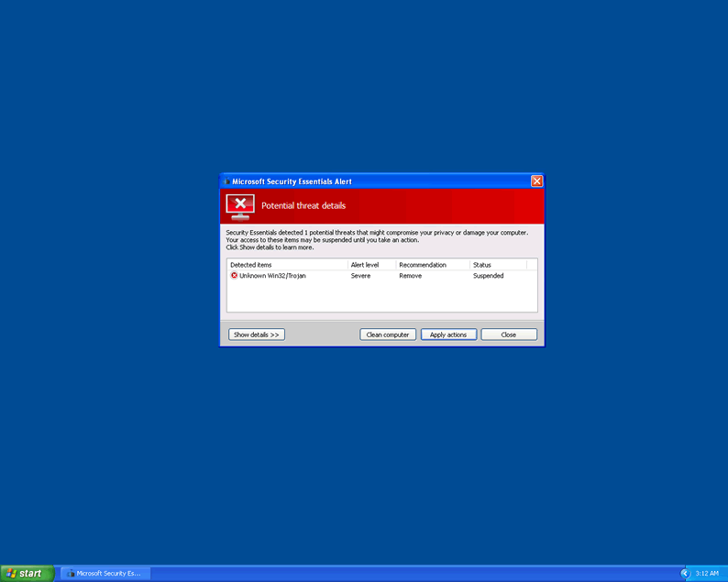Select the Unknown Win32/Trojan list entry

[272, 276]
